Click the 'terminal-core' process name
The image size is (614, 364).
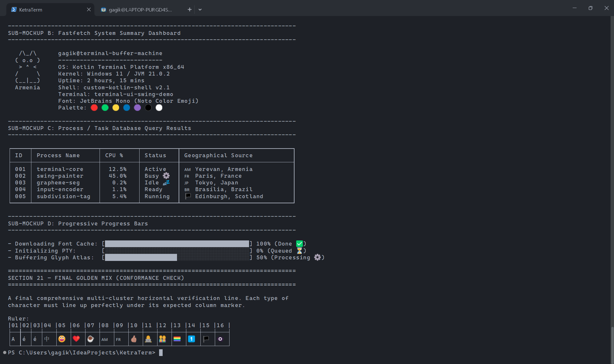pos(60,169)
